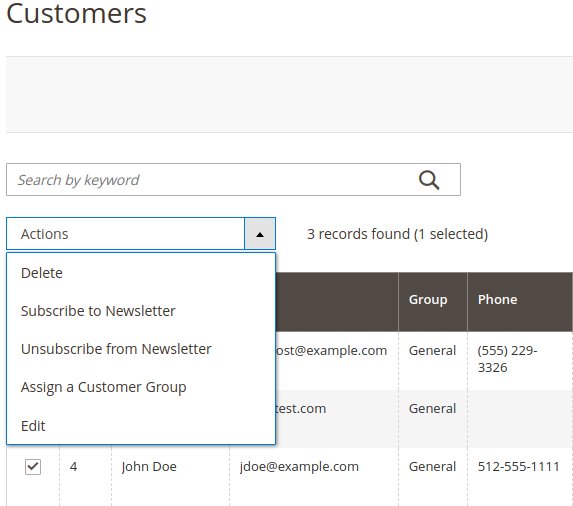573x506 pixels.
Task: Click the Customers page heading
Action: pyautogui.click(x=76, y=14)
